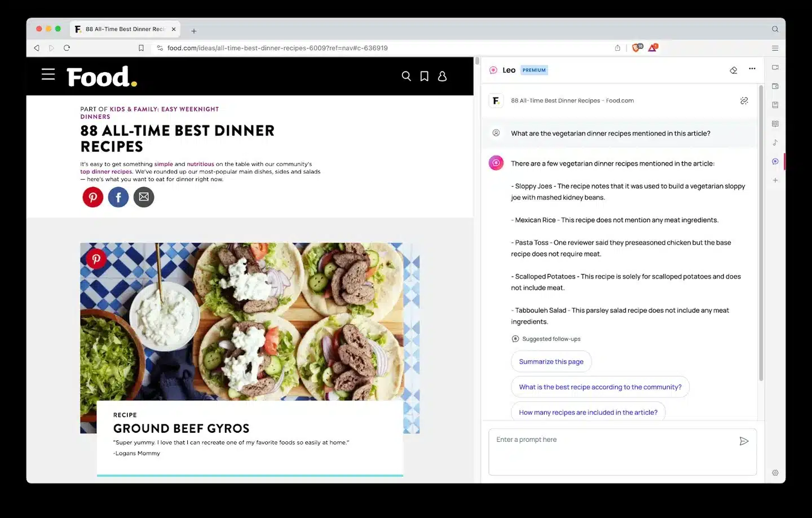812x518 pixels.
Task: Bookmark this page from the address bar
Action: pyautogui.click(x=141, y=48)
